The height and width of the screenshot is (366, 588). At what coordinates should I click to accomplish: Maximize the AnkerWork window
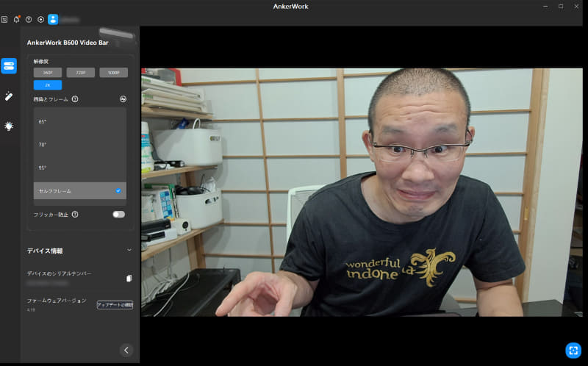tap(561, 7)
